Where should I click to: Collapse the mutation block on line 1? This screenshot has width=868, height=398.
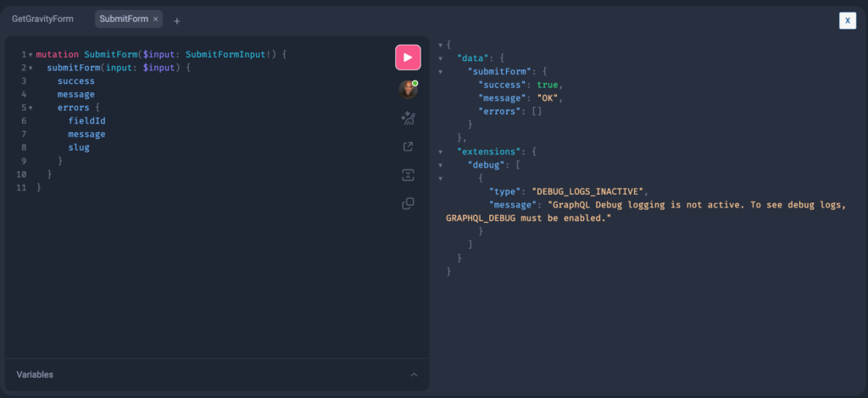coord(31,55)
